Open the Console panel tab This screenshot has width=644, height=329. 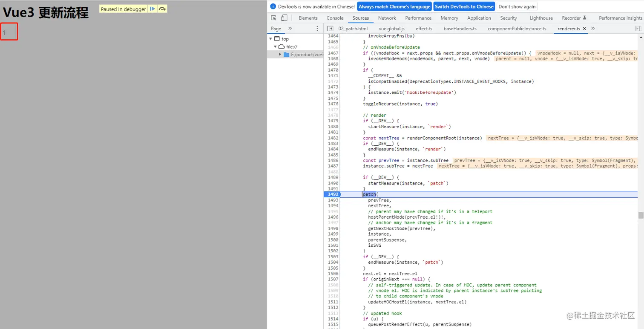coord(335,18)
